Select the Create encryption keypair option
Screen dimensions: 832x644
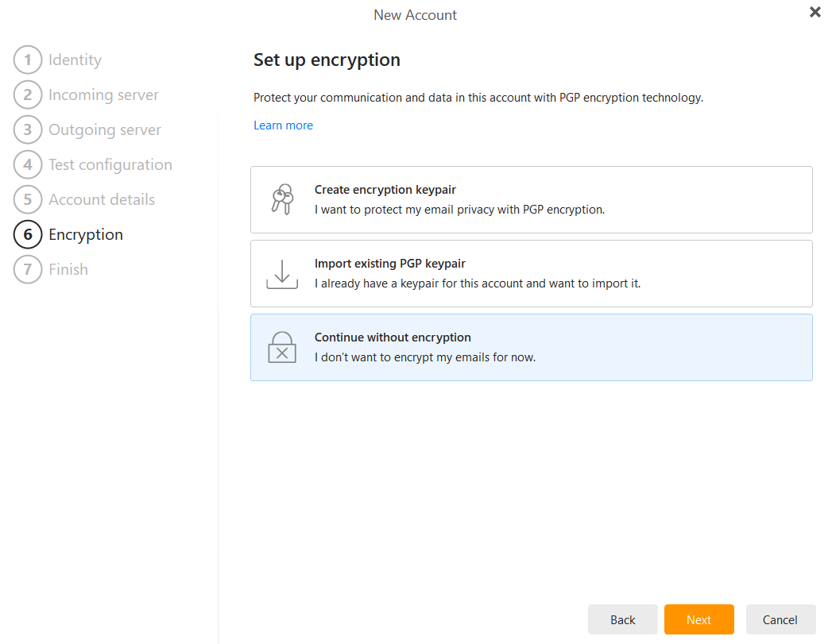531,198
